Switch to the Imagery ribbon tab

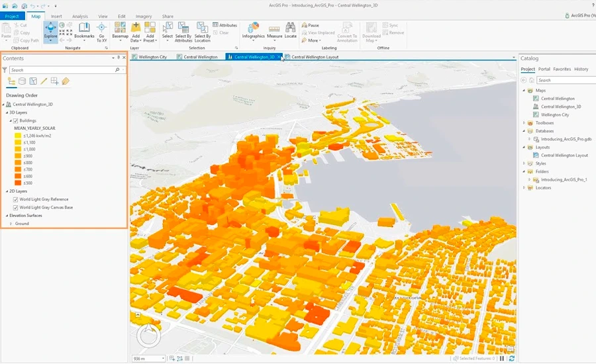(x=144, y=17)
